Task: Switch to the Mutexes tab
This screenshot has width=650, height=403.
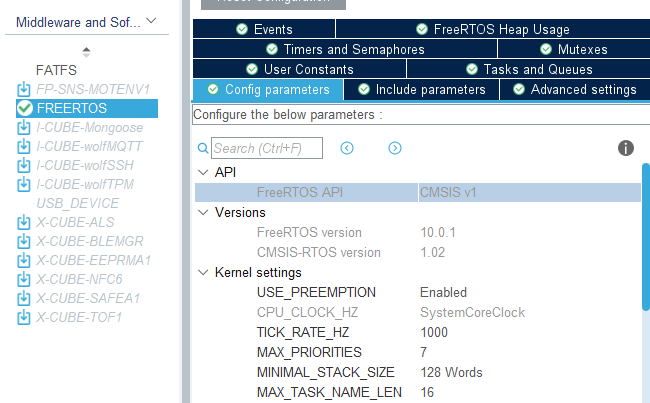Action: [574, 49]
